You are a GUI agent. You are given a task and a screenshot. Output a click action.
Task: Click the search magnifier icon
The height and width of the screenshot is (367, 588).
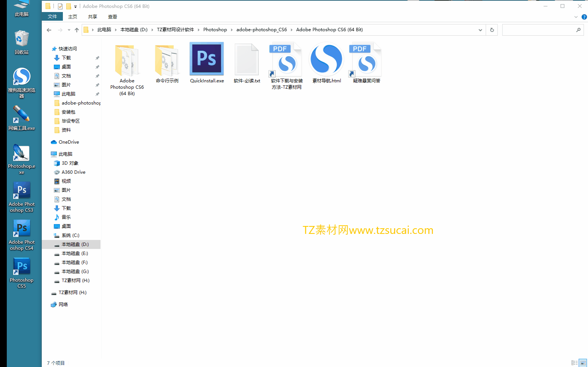coord(579,30)
